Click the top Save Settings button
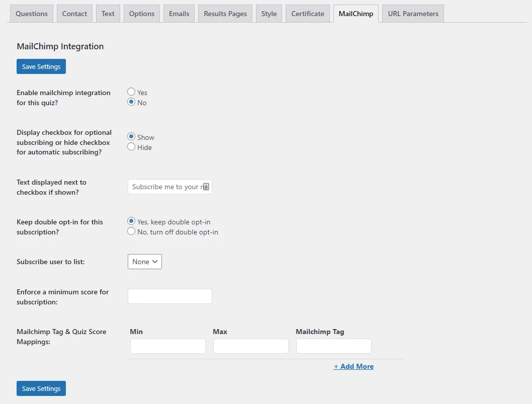The image size is (532, 404). (x=41, y=66)
